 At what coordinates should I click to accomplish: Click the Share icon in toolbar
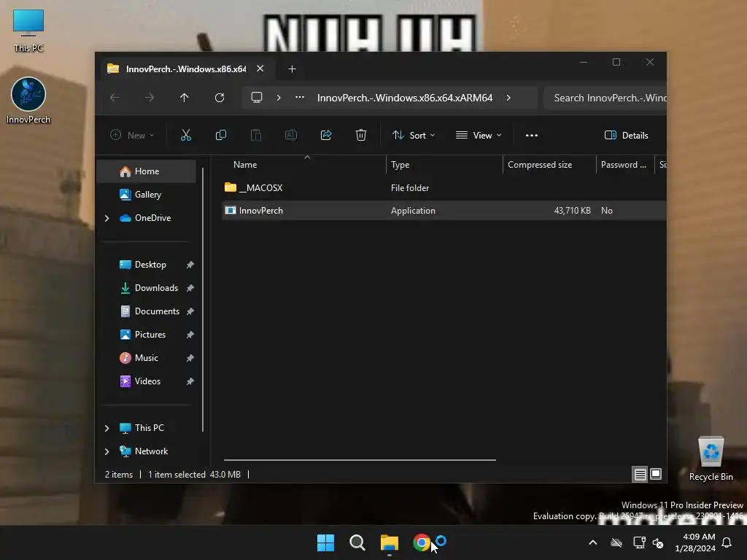click(326, 135)
